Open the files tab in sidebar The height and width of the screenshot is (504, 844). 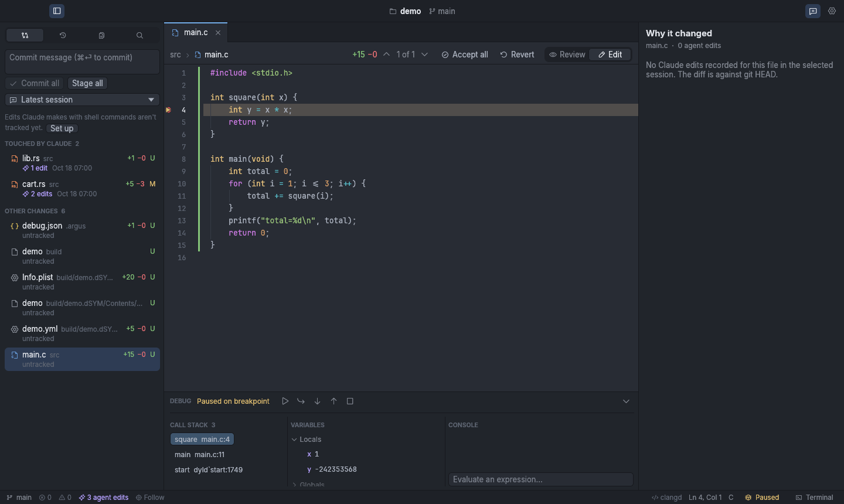(101, 35)
